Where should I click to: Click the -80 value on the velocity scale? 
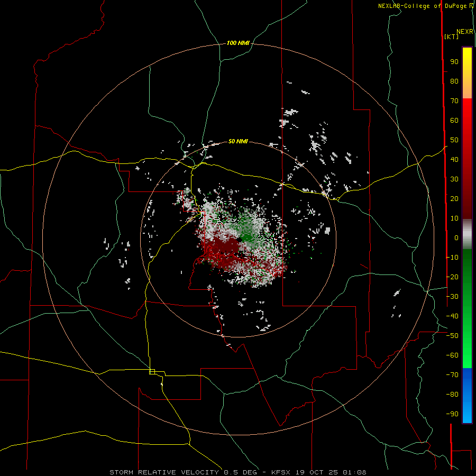[452, 395]
